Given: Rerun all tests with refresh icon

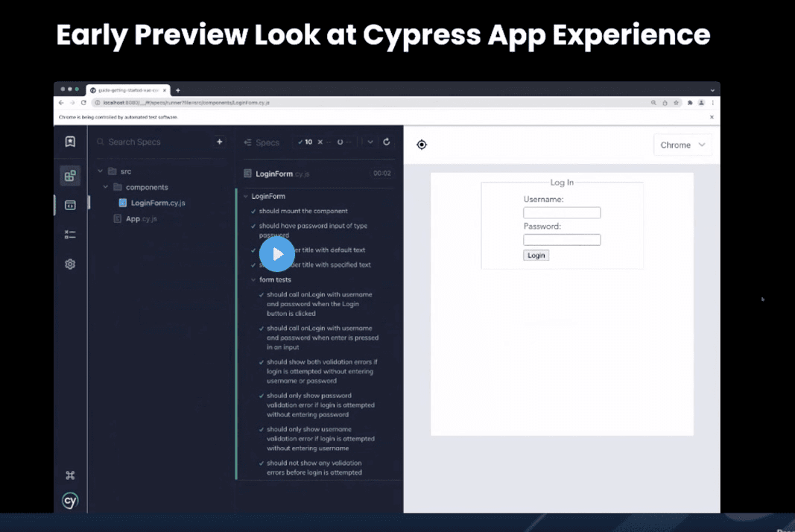Looking at the screenshot, I should point(387,142).
